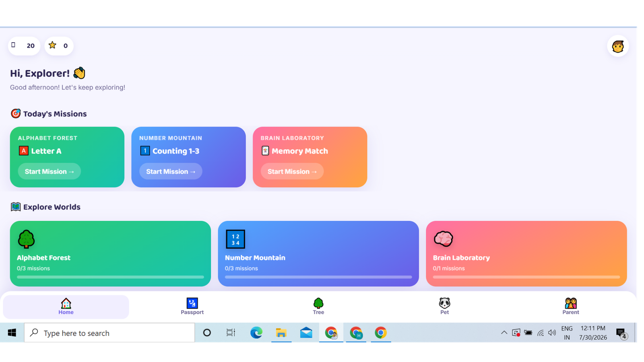Open the Brain Laboratory world card

(x=526, y=253)
